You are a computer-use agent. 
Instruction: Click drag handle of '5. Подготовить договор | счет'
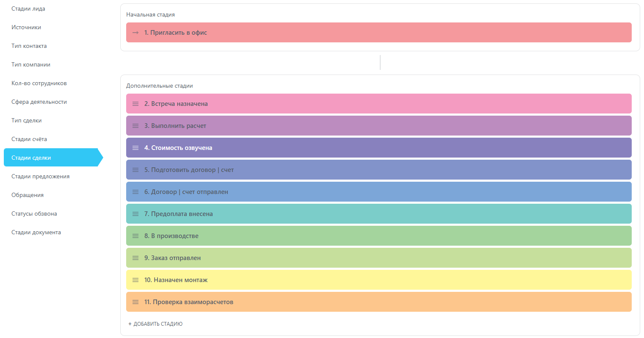tap(135, 170)
